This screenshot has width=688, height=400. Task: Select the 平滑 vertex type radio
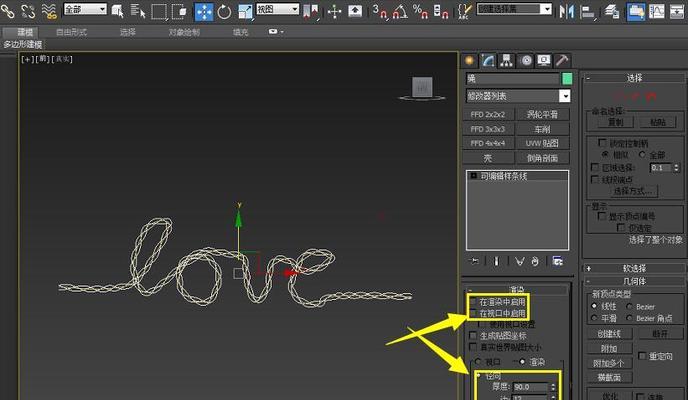[594, 318]
